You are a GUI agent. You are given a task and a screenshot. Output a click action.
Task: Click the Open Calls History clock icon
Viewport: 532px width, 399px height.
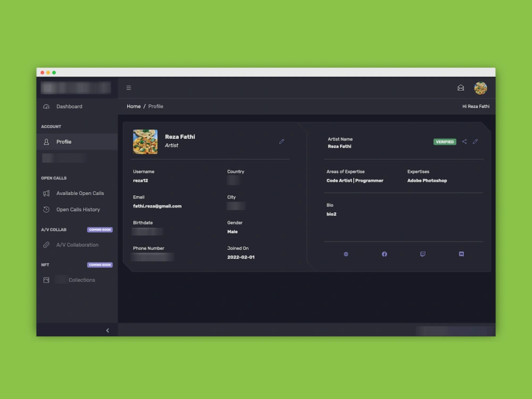(x=46, y=210)
